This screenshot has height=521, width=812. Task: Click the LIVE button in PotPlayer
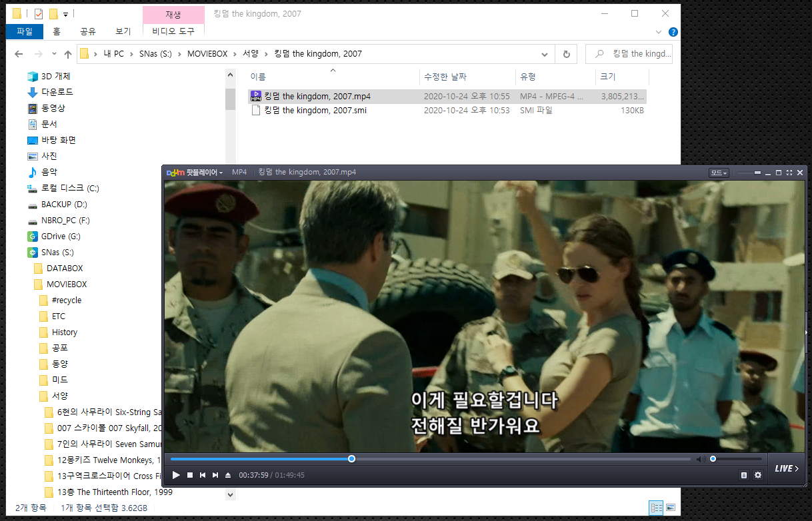point(787,468)
